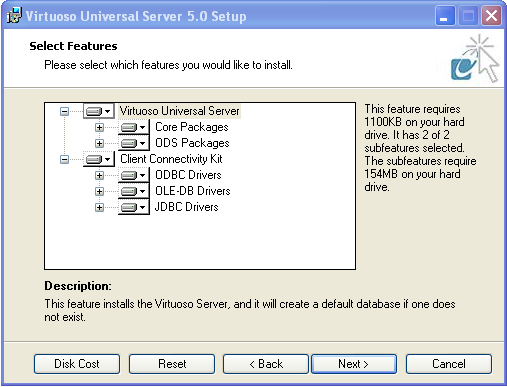Minimize the Setup window
This screenshot has width=507, height=387.
tap(445, 16)
